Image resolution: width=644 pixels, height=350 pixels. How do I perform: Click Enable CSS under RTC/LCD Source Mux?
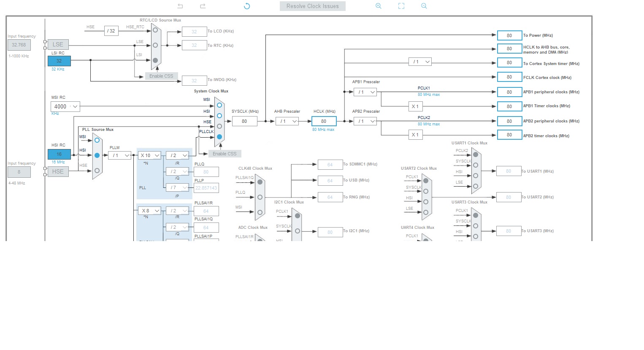[x=161, y=76]
